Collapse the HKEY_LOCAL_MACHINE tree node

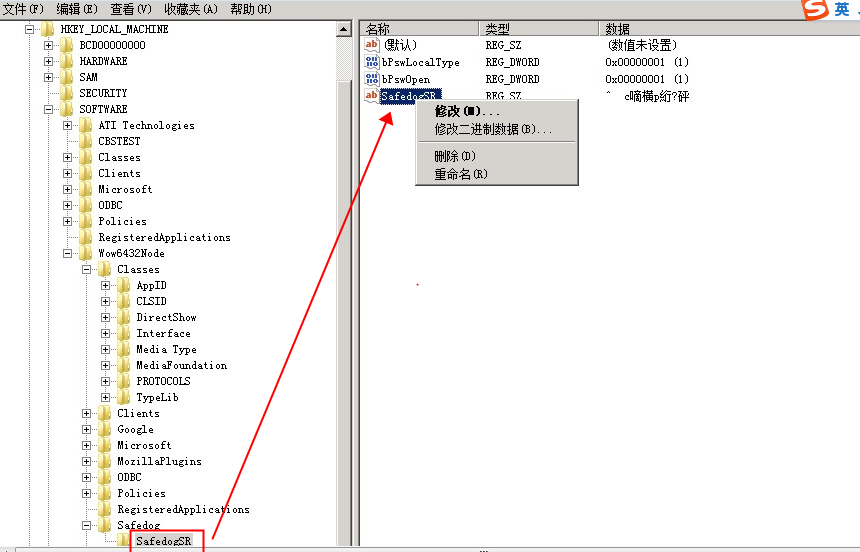pos(30,29)
